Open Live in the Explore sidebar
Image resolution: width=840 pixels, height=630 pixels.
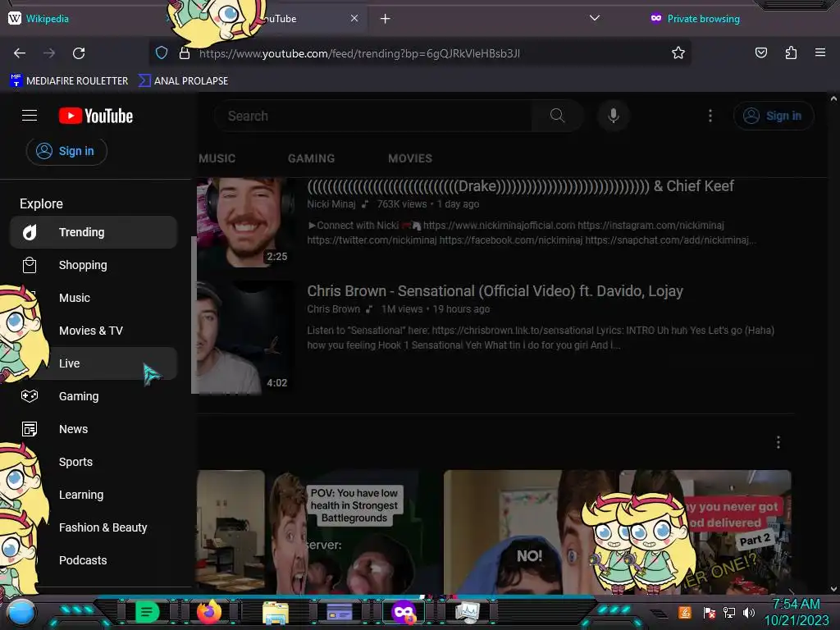pos(94,363)
